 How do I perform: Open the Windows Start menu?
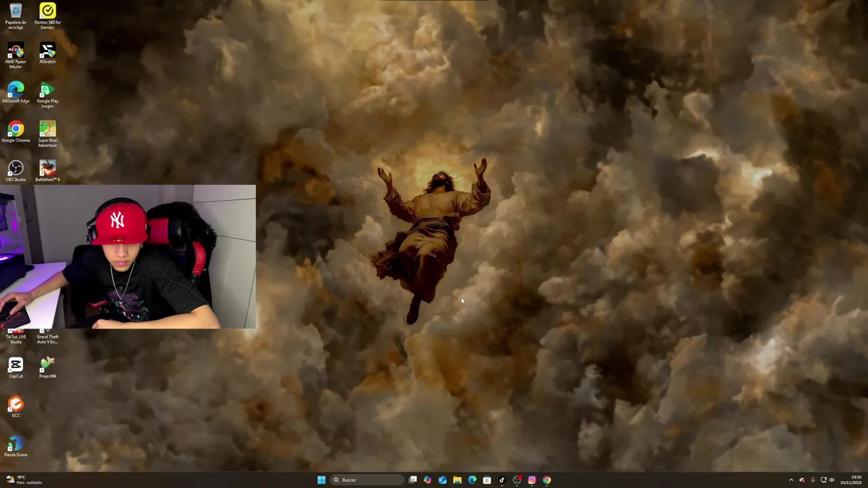321,480
